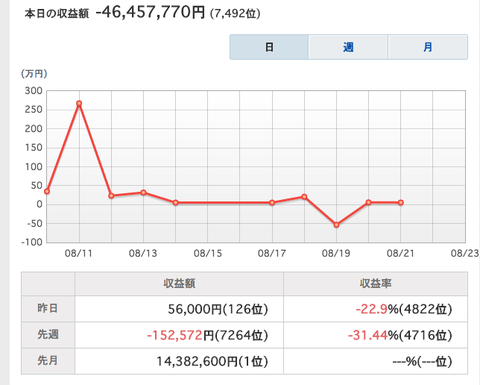Click the 収益額 column header
The image size is (480, 385).
coord(179,283)
